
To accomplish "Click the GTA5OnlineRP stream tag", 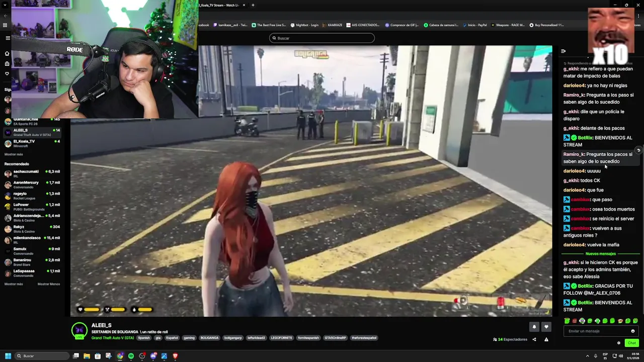I will click(x=335, y=338).
